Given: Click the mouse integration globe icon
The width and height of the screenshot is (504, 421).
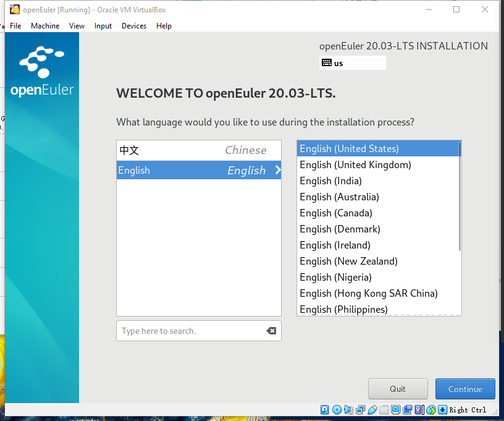Looking at the screenshot, I should tap(431, 409).
